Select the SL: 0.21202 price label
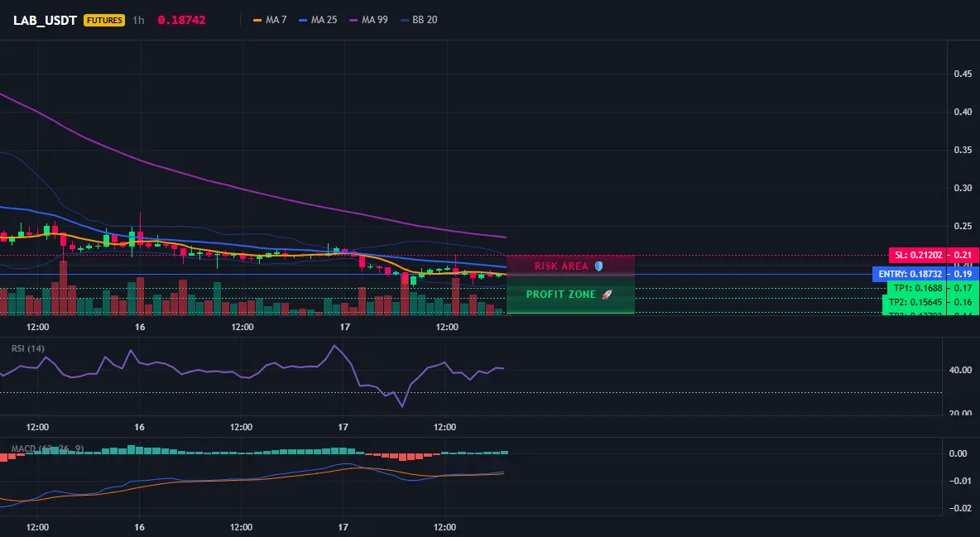Viewport: 980px width, 537px height. click(917, 255)
